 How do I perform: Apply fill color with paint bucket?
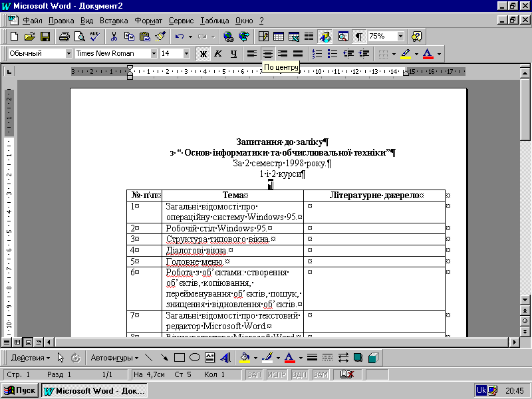click(245, 358)
